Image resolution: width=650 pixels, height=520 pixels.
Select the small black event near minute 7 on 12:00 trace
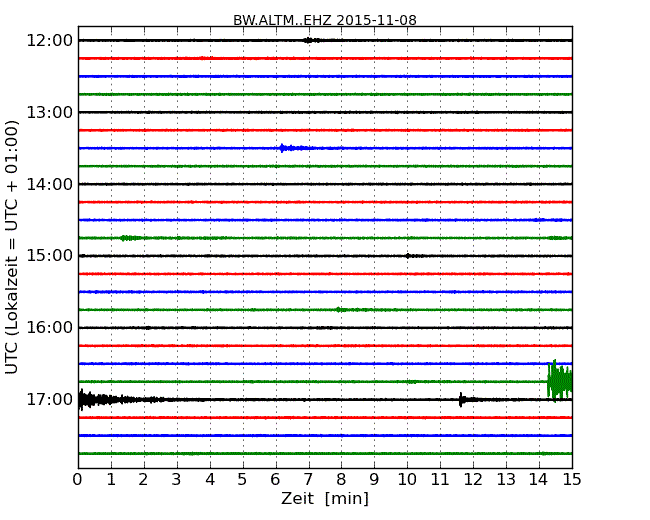(310, 40)
